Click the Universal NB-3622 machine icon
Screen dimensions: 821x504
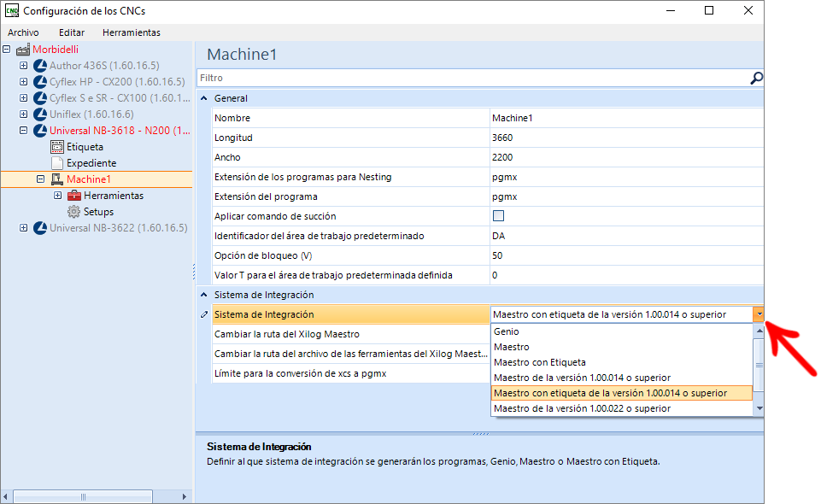point(40,228)
